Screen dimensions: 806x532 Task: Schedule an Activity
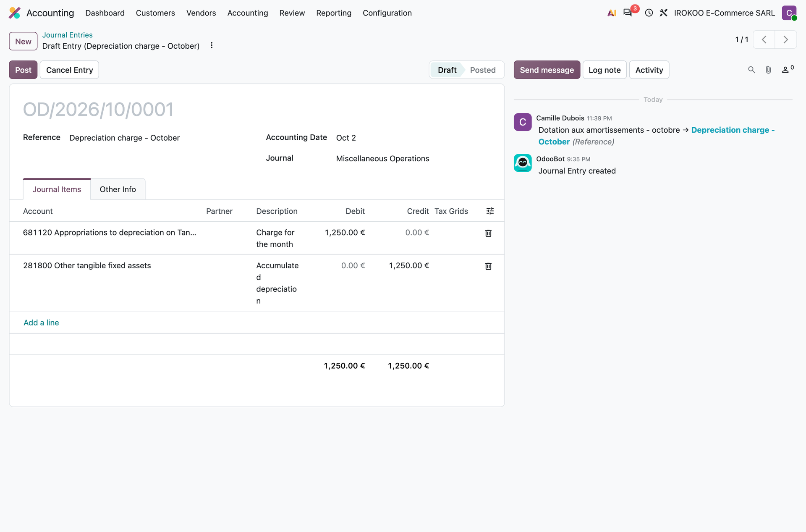[649, 70]
